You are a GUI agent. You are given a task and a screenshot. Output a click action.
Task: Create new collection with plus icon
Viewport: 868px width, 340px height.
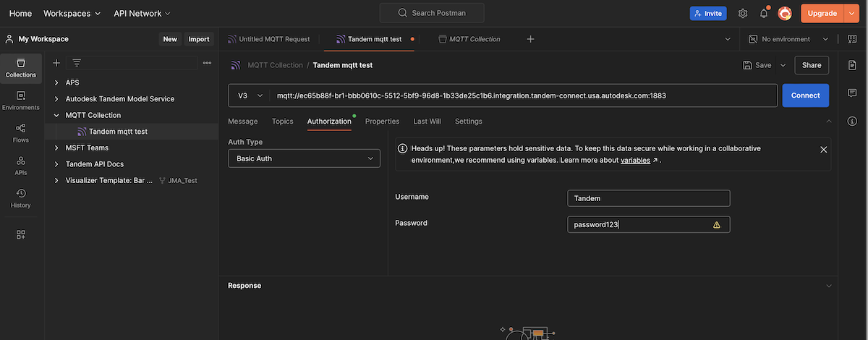[x=56, y=63]
